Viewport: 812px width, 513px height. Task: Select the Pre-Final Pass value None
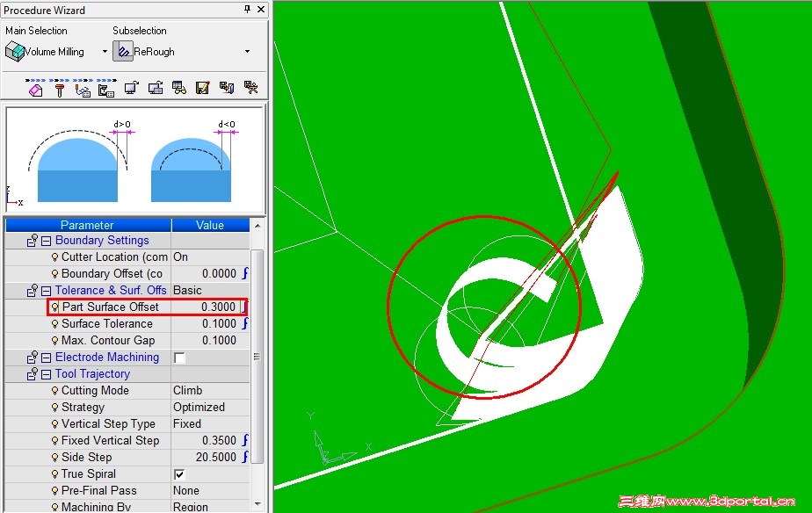[x=210, y=491]
